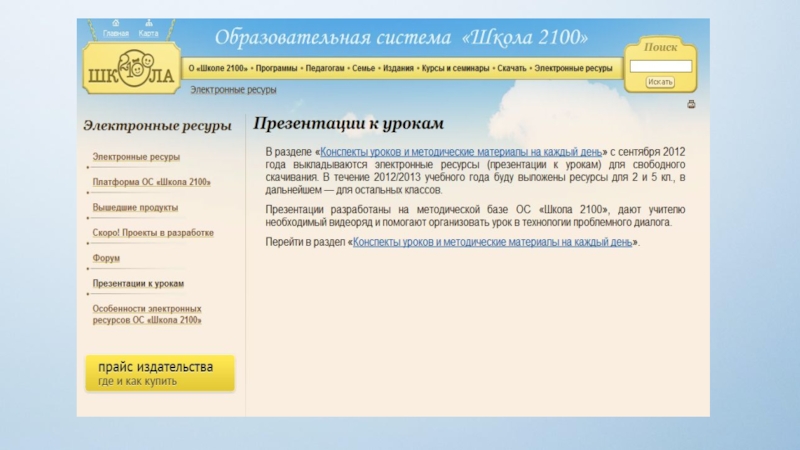Open Особенности электронных ресурсов ОС link
This screenshot has width=800, height=450.
coord(147,314)
